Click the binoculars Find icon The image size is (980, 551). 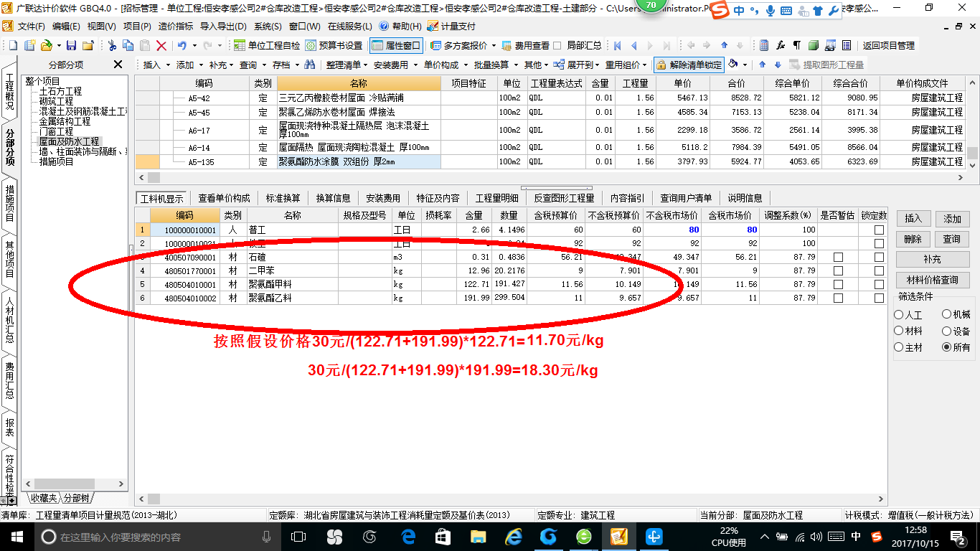(310, 65)
